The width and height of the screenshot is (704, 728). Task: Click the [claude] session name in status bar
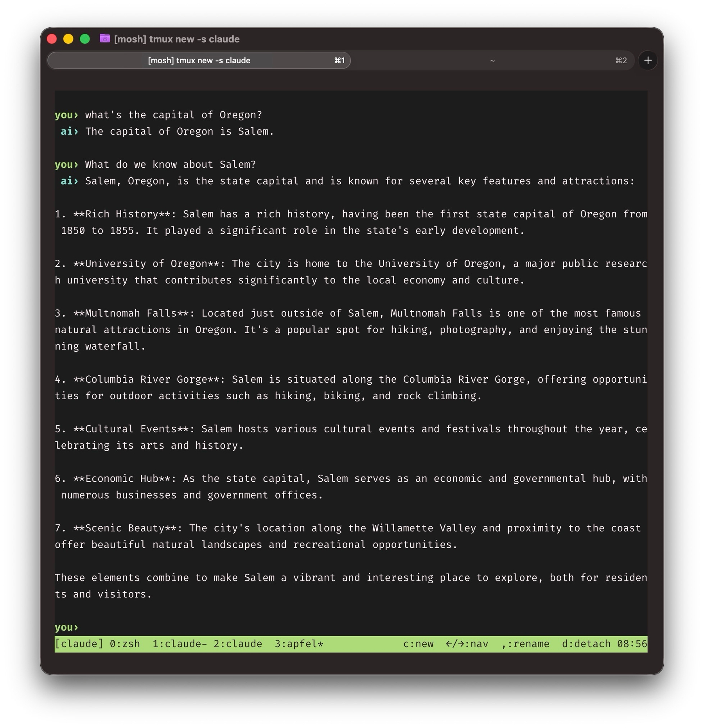point(79,644)
